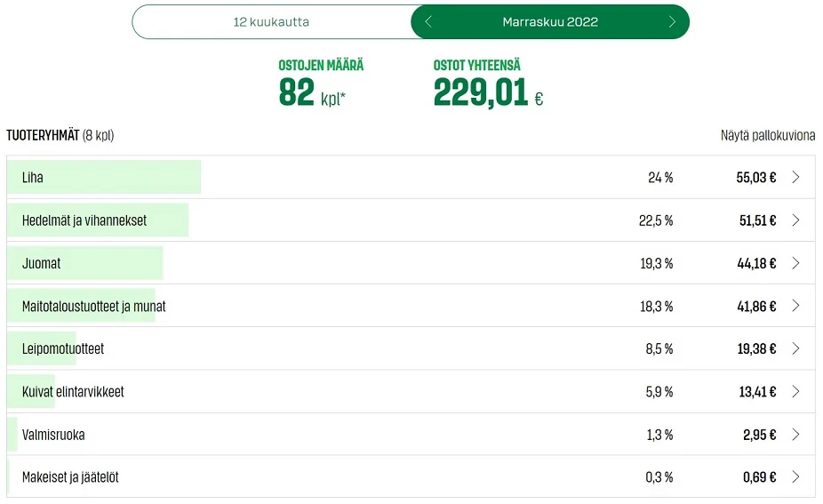The image size is (823, 504).
Task: Click the 55,03 € amount for Liha
Action: click(x=755, y=178)
